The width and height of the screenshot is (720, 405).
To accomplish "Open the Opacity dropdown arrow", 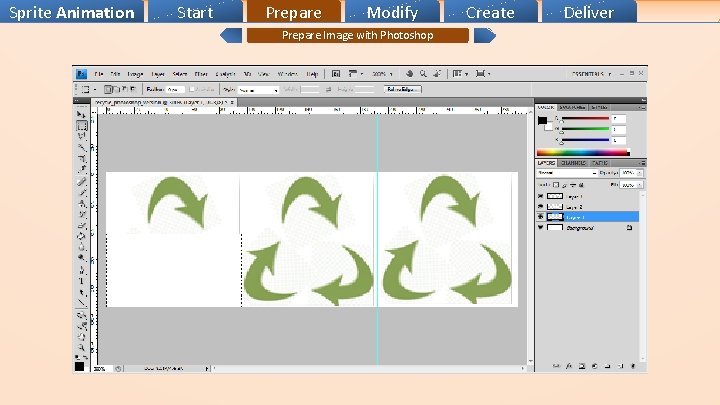I will [640, 173].
